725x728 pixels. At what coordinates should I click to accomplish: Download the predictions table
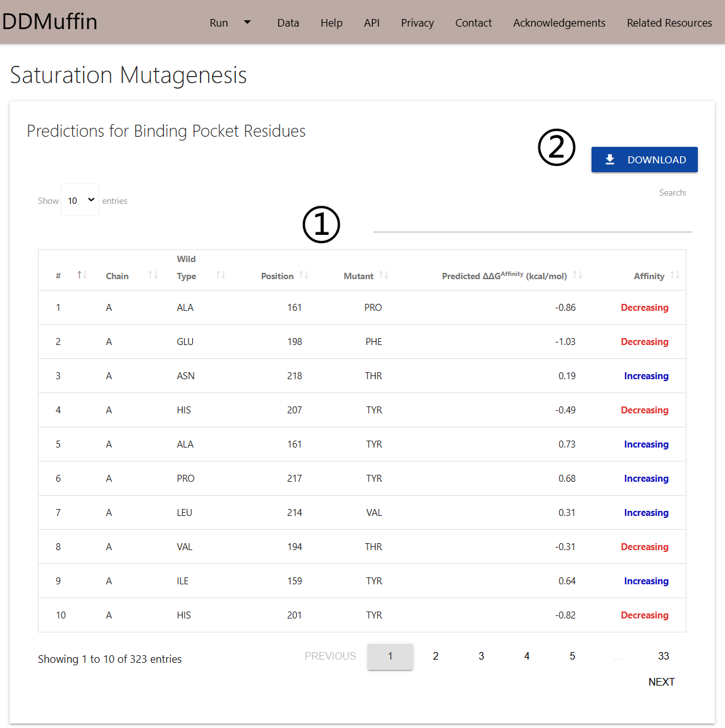coord(644,160)
